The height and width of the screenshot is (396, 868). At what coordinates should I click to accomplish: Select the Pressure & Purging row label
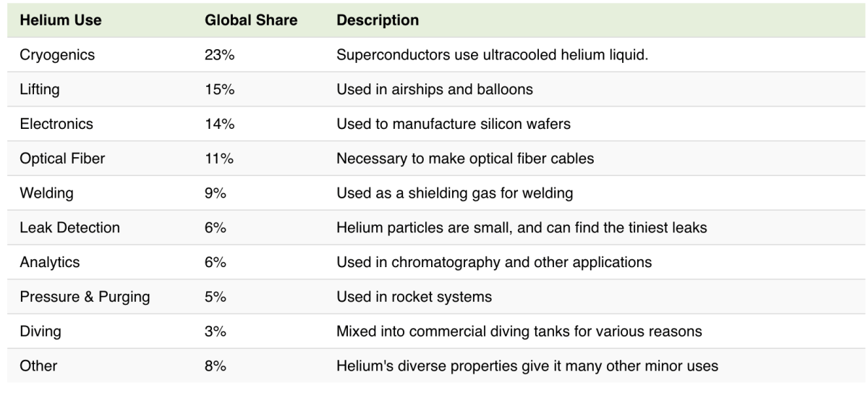click(x=85, y=297)
